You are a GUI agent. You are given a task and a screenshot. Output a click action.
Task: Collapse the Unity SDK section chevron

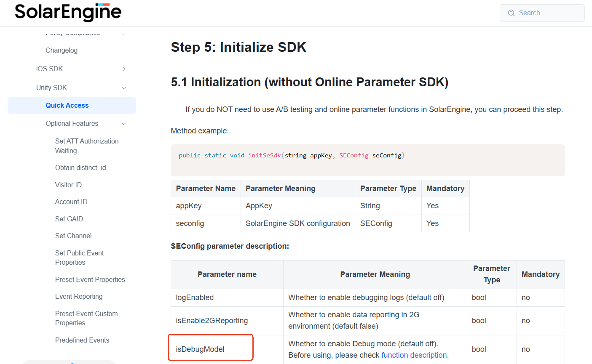tap(124, 88)
